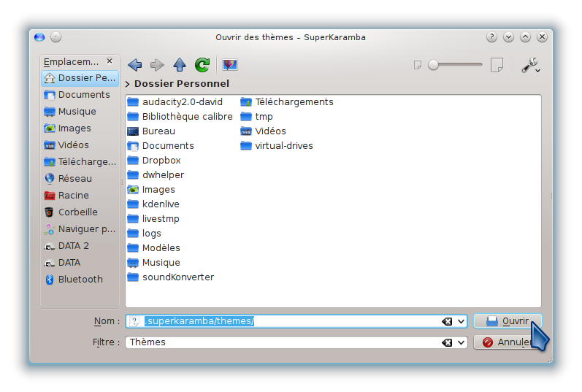The image size is (582, 392).
Task: Select Téléchargements folder in file list
Action: click(287, 101)
